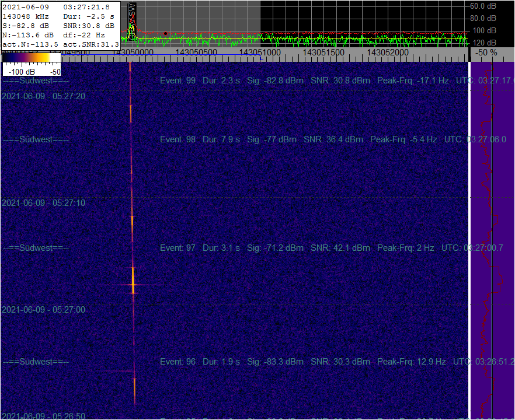
Task: Click the red dot marker on the spectrum trace
Action: pos(166,33)
